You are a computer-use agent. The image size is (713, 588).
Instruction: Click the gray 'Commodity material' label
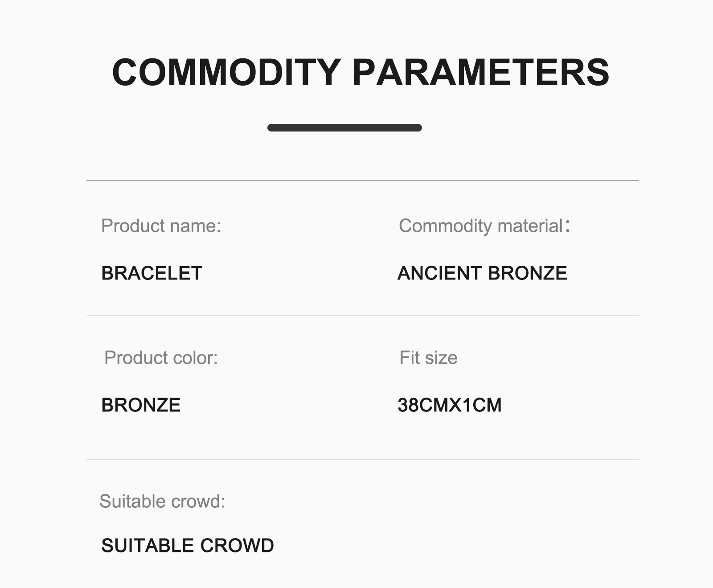tap(481, 226)
